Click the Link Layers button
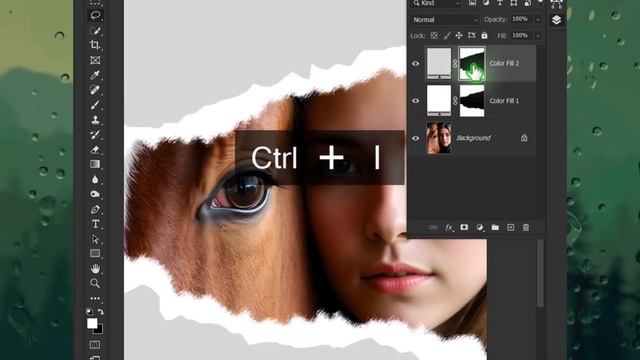Screen dimensions: 640x360 tap(433, 227)
